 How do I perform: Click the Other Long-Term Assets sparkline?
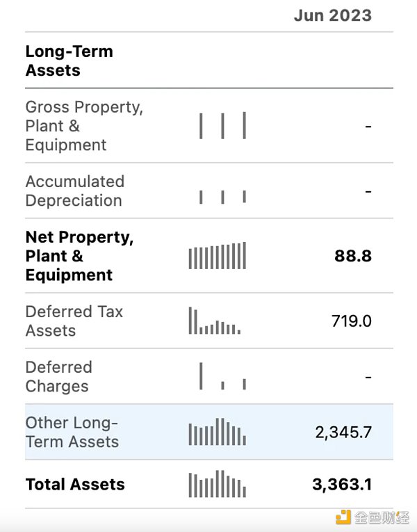click(x=217, y=432)
